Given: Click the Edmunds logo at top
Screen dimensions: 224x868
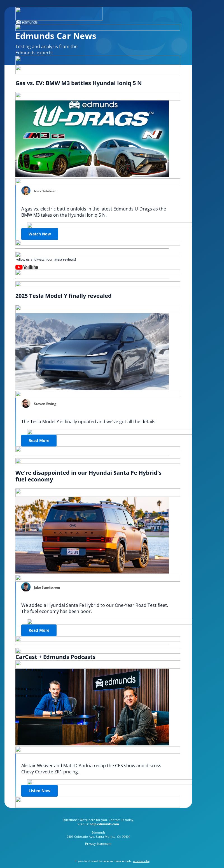Looking at the screenshot, I should 27,22.
